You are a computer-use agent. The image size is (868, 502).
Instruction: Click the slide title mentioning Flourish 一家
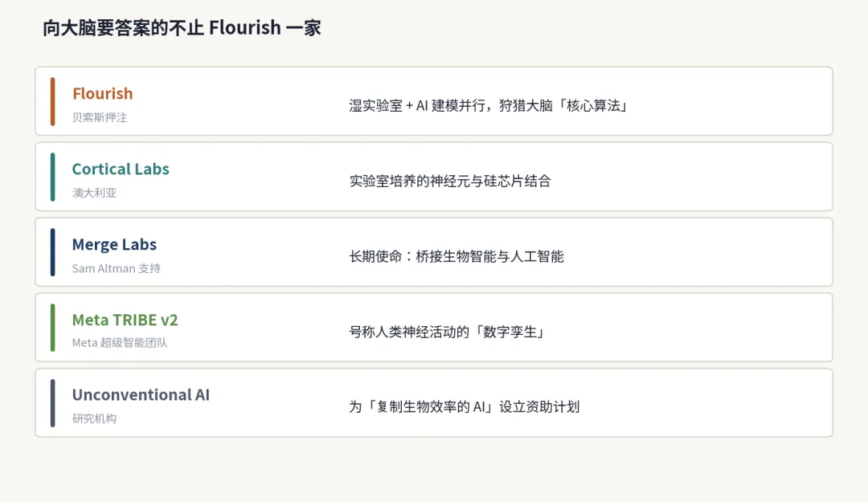coord(182,27)
